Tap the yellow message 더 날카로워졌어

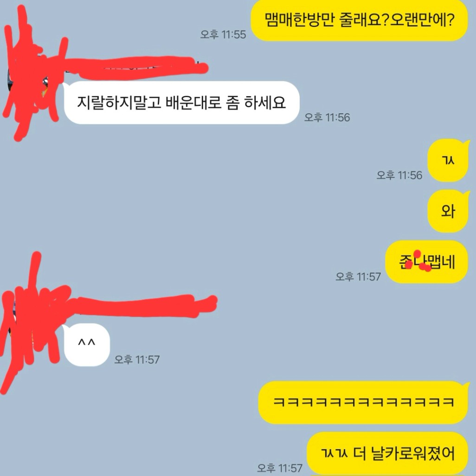point(387,453)
